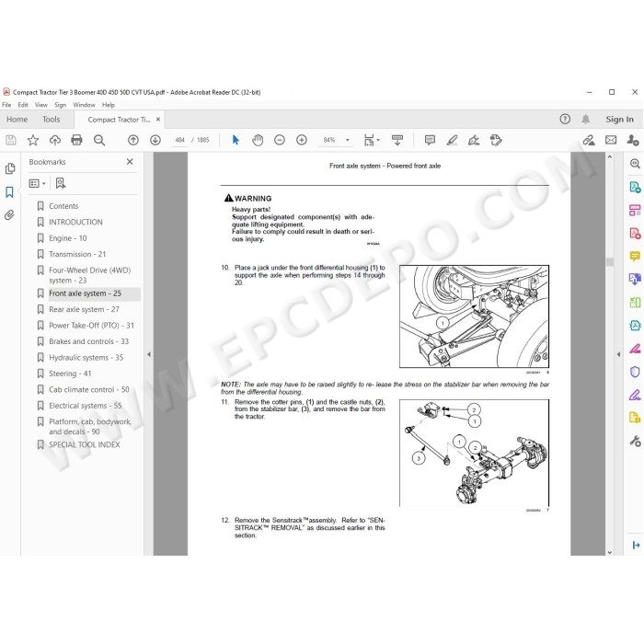Image resolution: width=644 pixels, height=644 pixels.
Task: Open the View menu
Action: (41, 105)
